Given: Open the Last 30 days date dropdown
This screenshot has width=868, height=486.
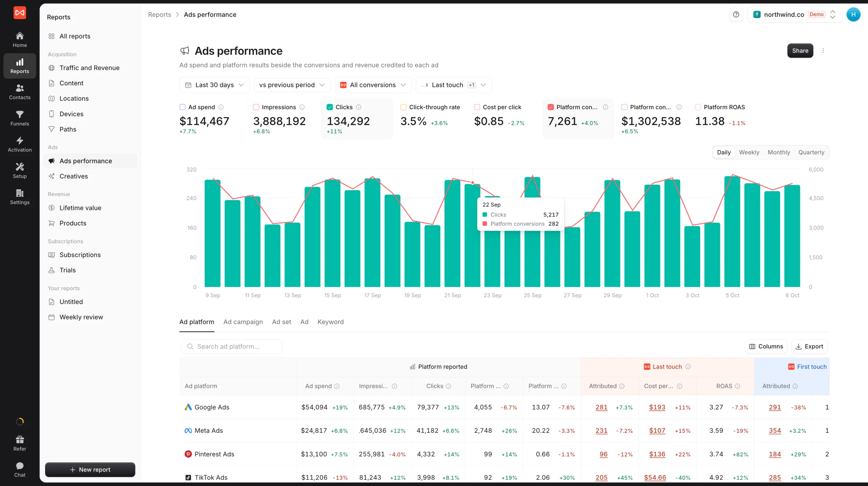Looking at the screenshot, I should click(214, 85).
